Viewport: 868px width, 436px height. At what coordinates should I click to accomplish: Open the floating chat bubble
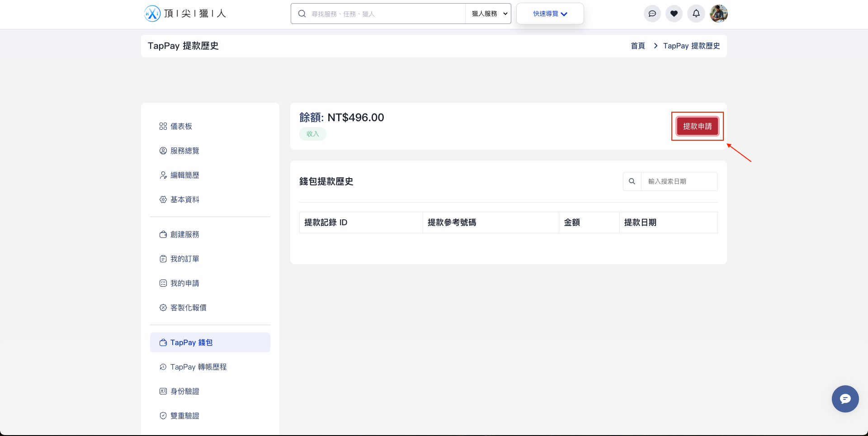pyautogui.click(x=845, y=399)
